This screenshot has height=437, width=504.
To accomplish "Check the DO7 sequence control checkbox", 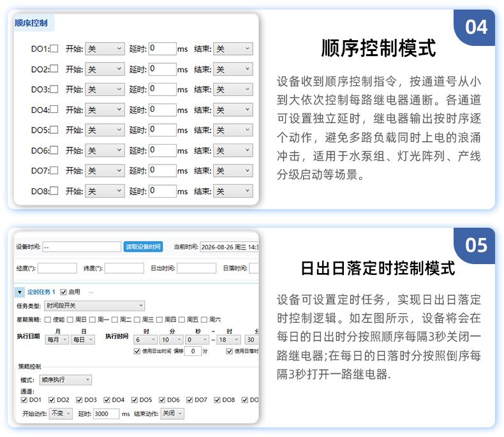I will pyautogui.click(x=54, y=170).
